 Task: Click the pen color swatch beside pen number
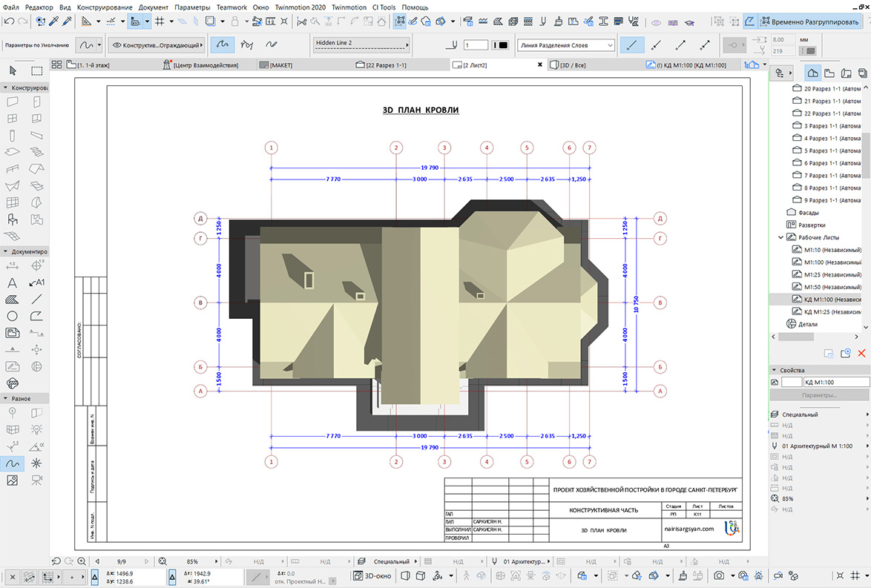tap(501, 45)
